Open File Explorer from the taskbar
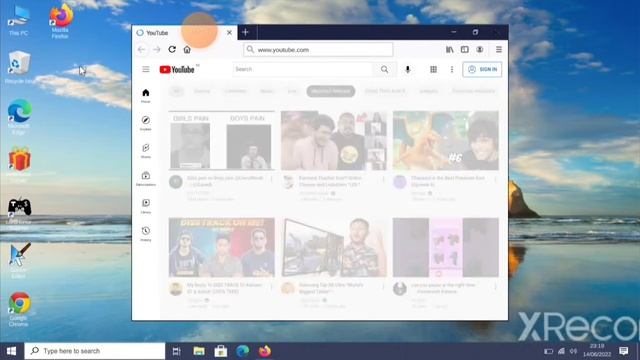This screenshot has width=640, height=360. [x=199, y=351]
